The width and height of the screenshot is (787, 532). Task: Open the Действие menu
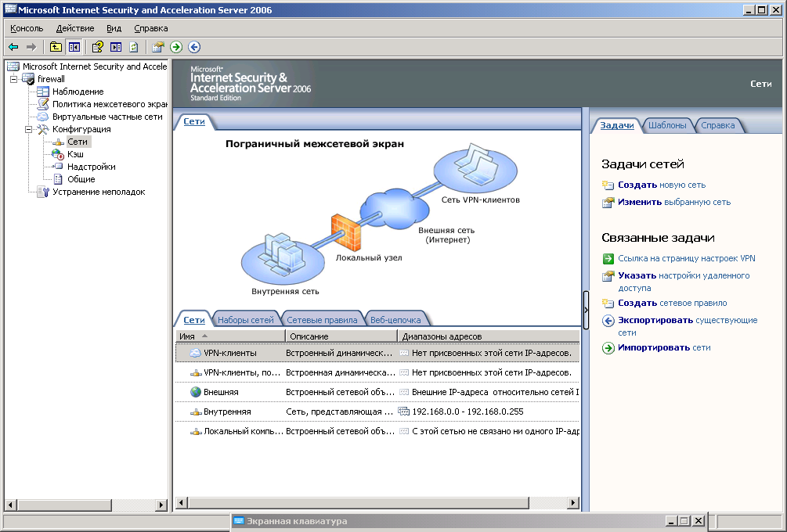pos(75,28)
